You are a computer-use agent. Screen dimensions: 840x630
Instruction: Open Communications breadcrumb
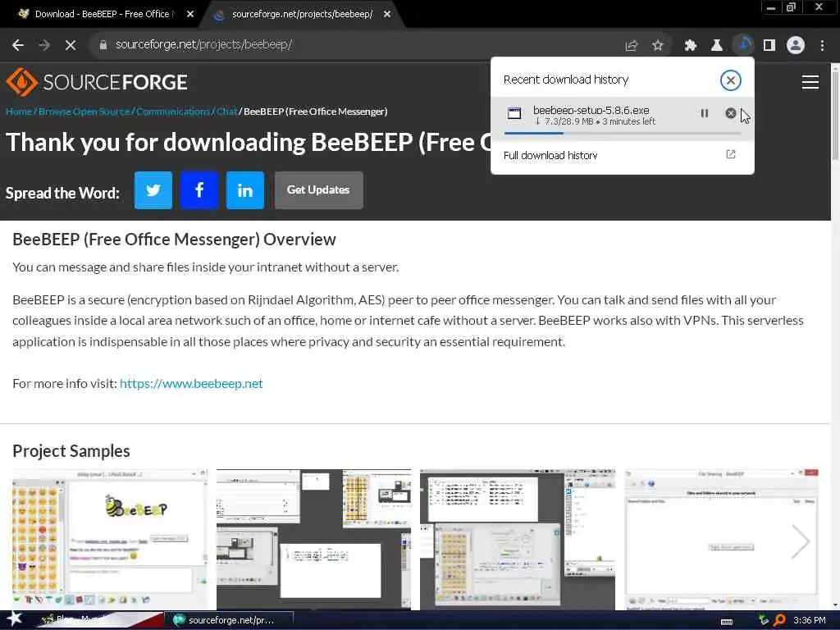tap(172, 112)
